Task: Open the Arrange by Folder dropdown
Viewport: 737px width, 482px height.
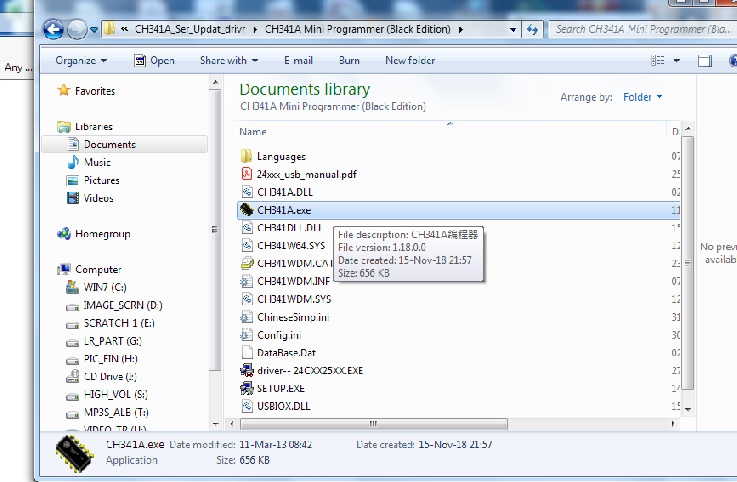Action: tap(642, 97)
